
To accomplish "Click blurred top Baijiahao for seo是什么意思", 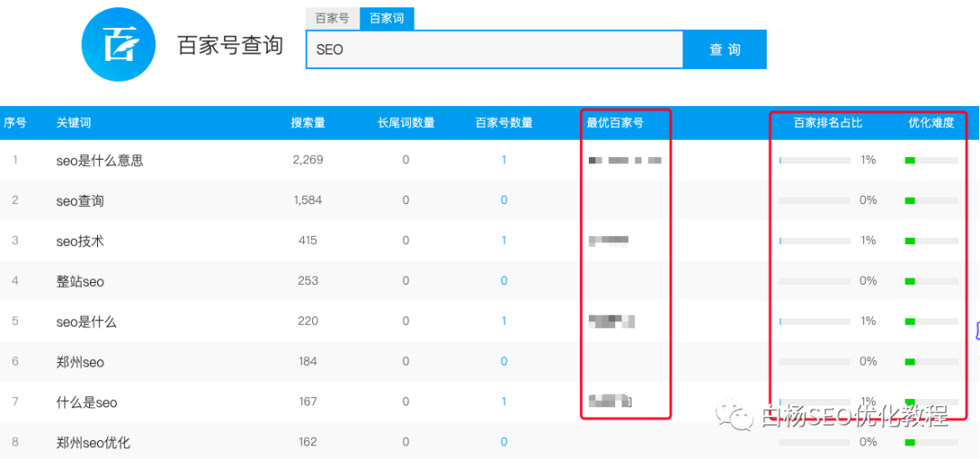I will (624, 161).
